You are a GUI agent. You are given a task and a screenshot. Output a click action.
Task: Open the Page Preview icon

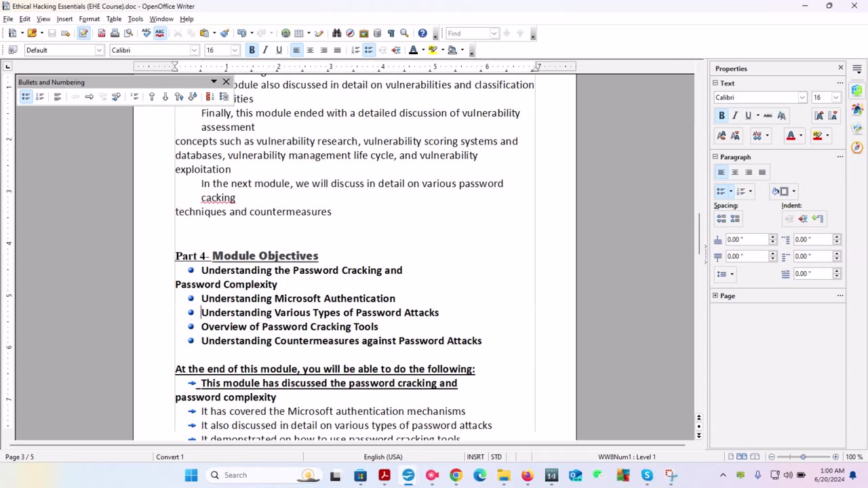click(x=128, y=33)
